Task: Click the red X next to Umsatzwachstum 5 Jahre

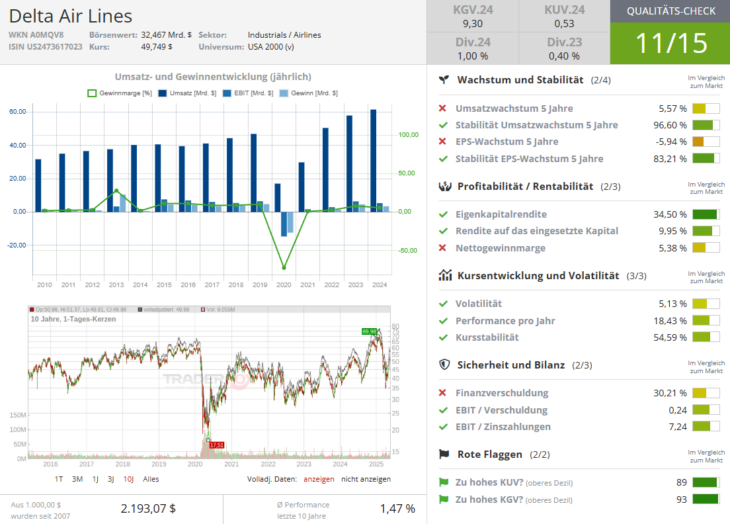Action: coord(442,108)
